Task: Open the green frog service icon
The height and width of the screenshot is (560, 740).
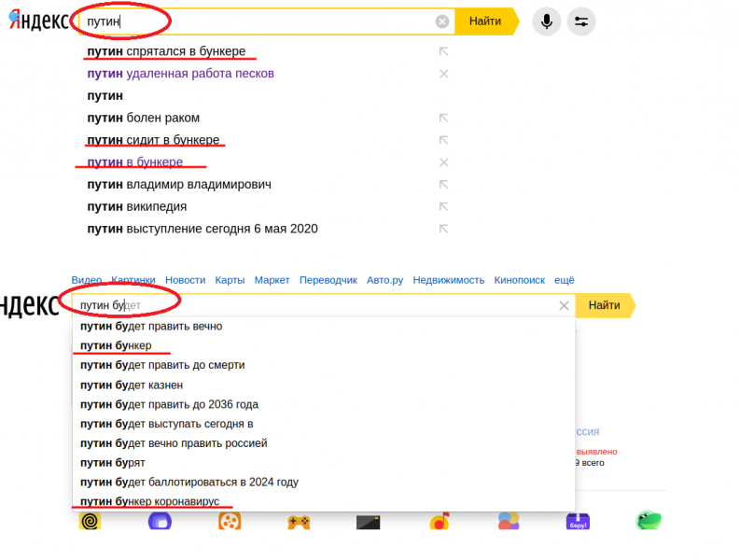Action: coord(648,521)
